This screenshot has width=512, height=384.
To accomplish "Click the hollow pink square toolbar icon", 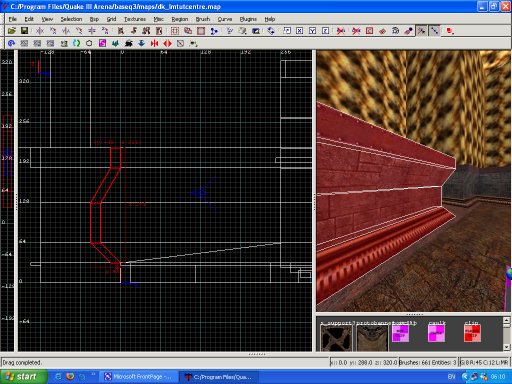I will point(201,31).
